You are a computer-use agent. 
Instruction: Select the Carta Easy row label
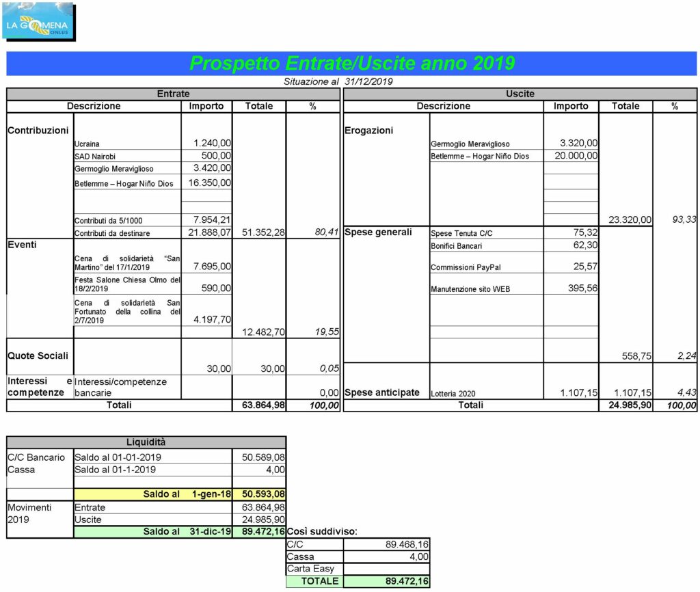pyautogui.click(x=314, y=568)
